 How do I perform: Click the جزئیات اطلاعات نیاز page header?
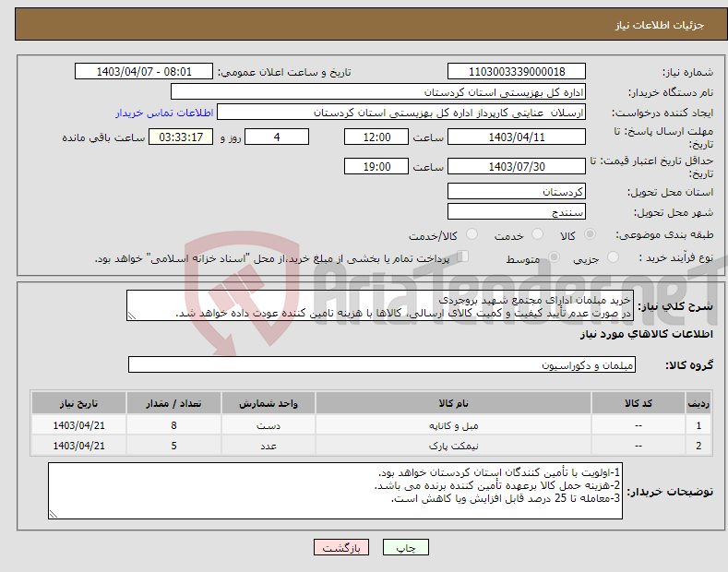coord(660,25)
